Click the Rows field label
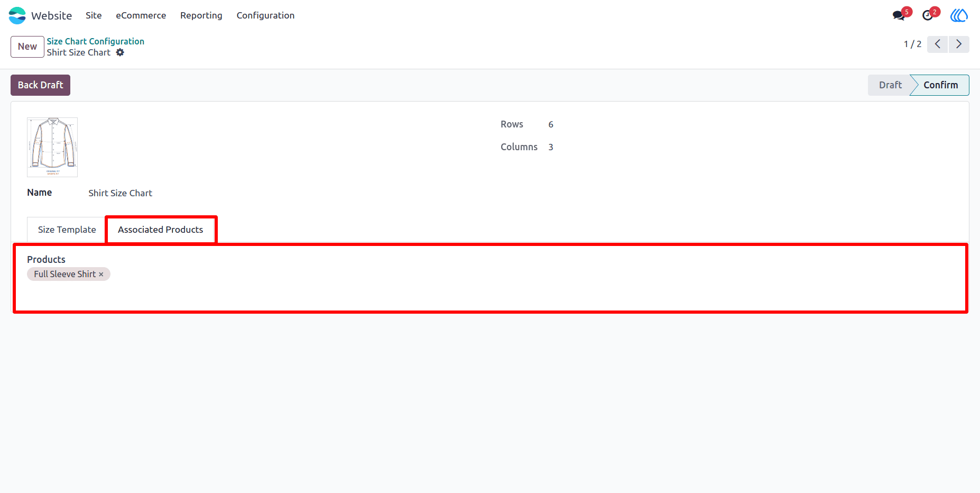The image size is (980, 493). coord(512,124)
